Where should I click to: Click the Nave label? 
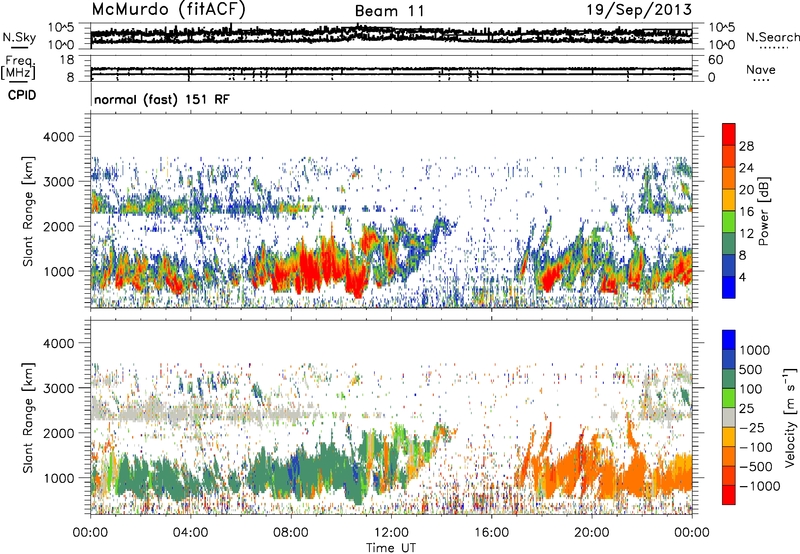tap(761, 70)
